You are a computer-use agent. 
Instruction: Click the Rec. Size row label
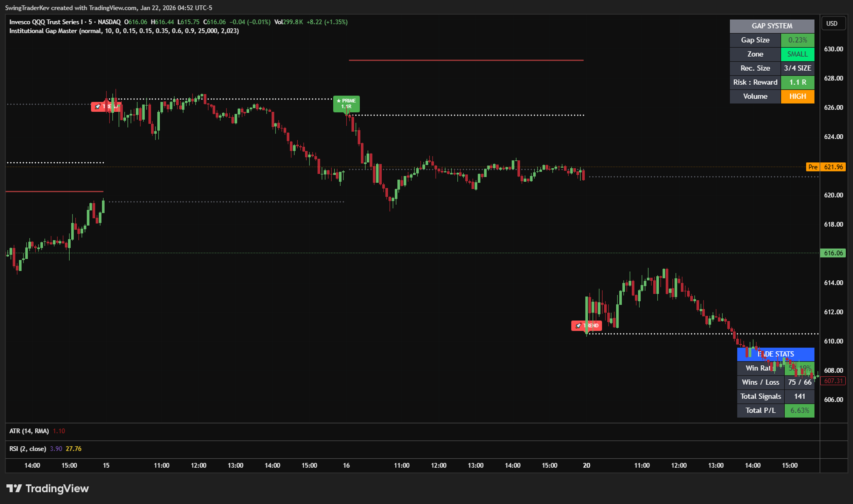[755, 68]
